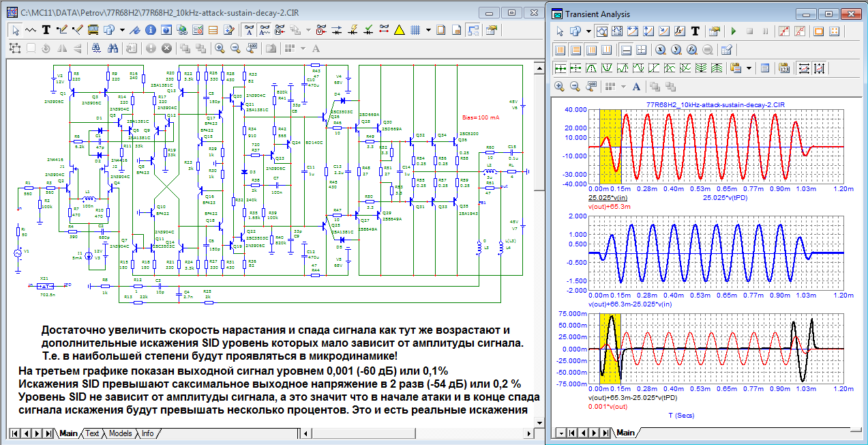Image resolution: width=868 pixels, height=445 pixels.
Task: Click the Main tab in Transient Analysis
Action: pos(625,433)
